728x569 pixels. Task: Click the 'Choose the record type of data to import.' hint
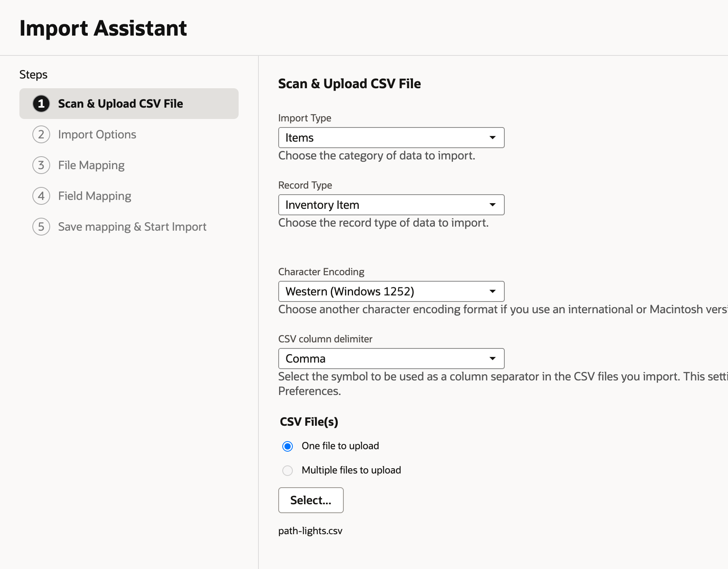(383, 223)
